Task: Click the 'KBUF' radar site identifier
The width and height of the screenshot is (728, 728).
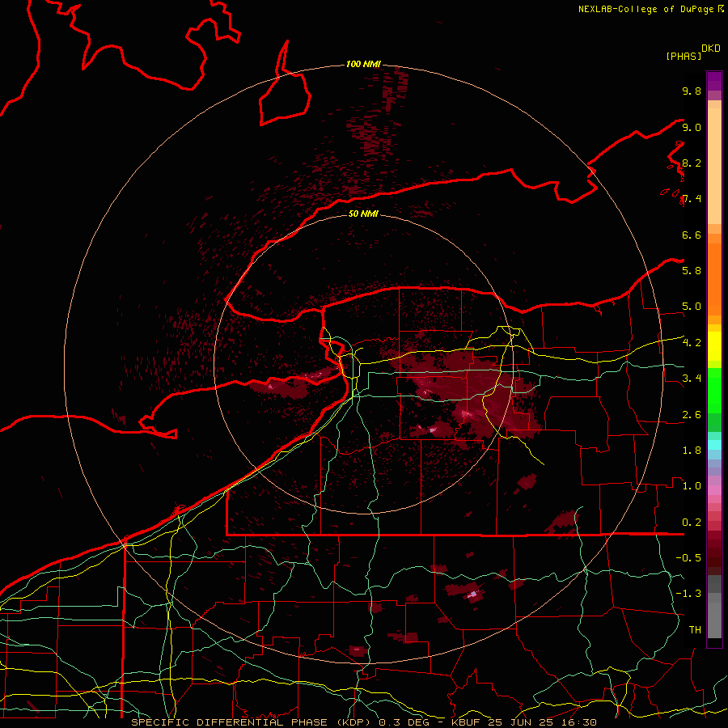Action: click(x=465, y=722)
